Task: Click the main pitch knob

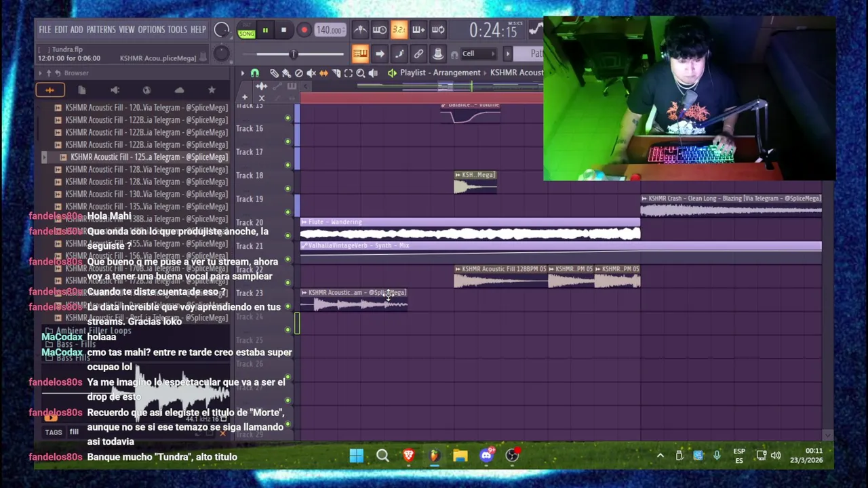Action: [x=221, y=53]
